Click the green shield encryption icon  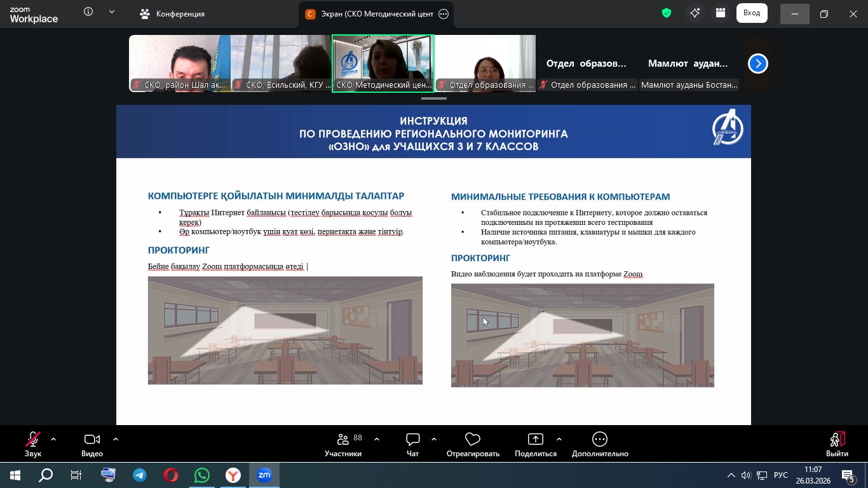click(x=667, y=13)
